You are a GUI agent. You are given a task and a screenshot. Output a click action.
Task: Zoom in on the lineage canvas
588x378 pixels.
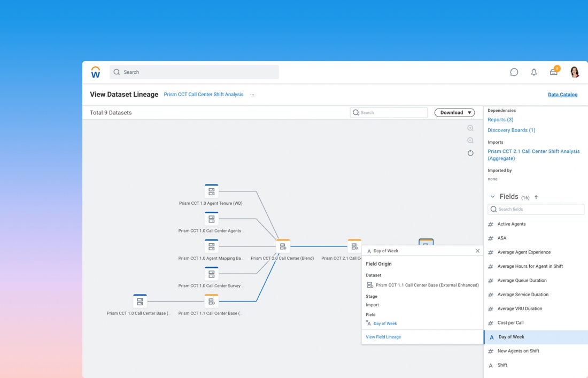(470, 128)
